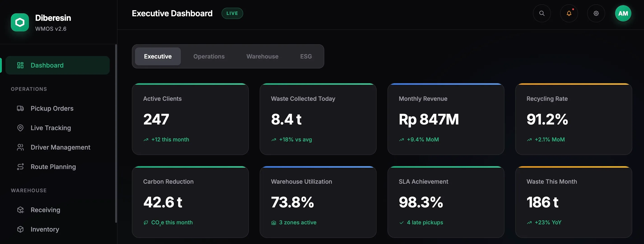Screen dimensions: 644x244
Task: Open the settings gear icon
Action: pyautogui.click(x=596, y=13)
